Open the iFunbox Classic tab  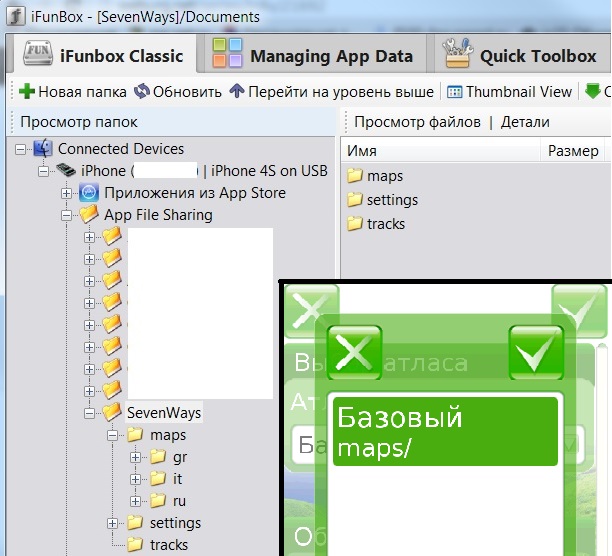(104, 55)
